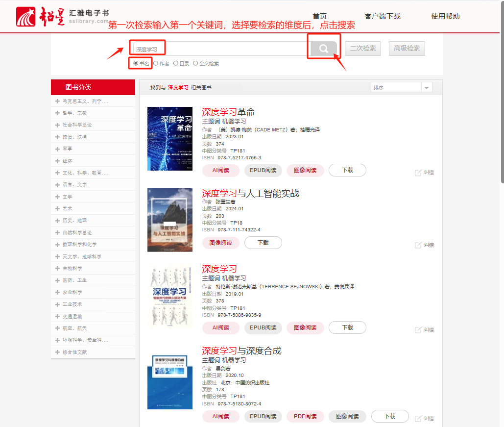Click the 超星 logo icon
This screenshot has height=427, width=504.
29,17
